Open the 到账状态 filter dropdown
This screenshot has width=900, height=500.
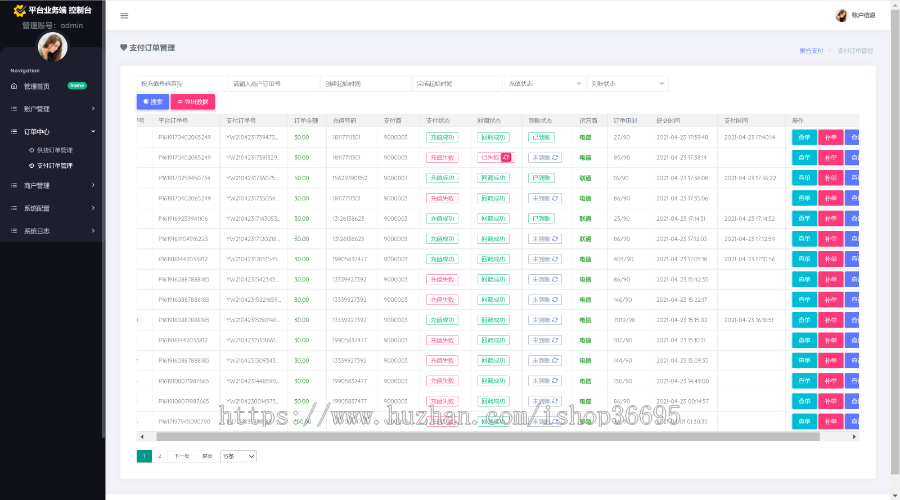[x=627, y=84]
